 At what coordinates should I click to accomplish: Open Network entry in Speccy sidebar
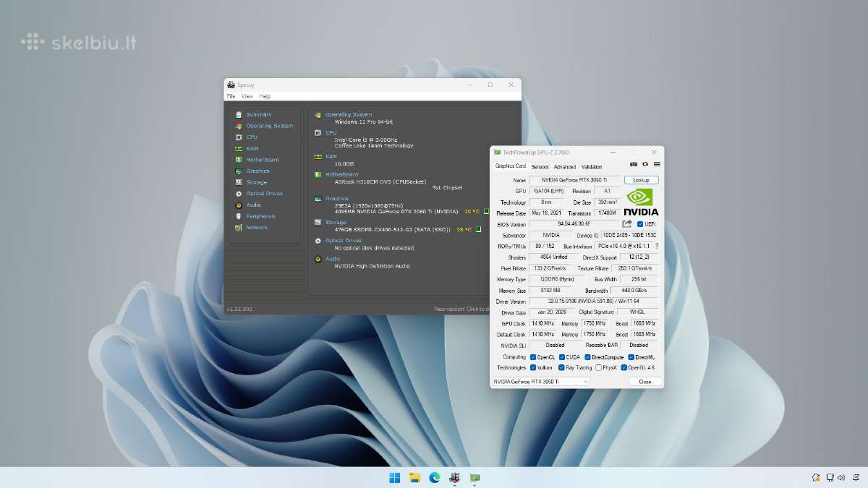pos(257,227)
